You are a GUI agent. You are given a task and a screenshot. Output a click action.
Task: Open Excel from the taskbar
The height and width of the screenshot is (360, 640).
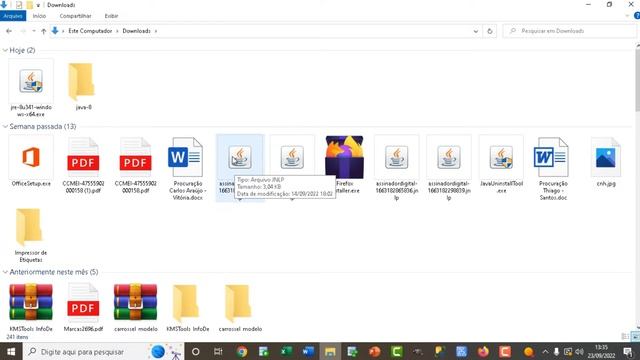286,351
